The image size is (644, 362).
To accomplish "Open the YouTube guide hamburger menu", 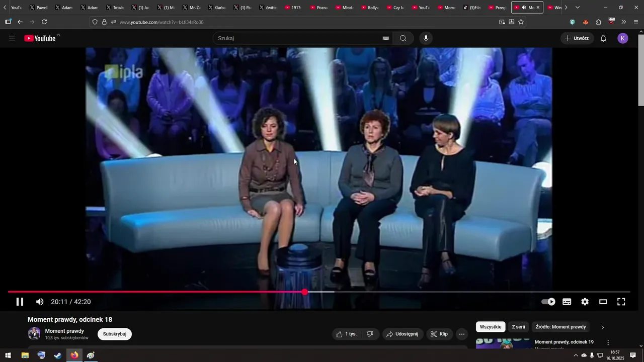I will click(12, 38).
